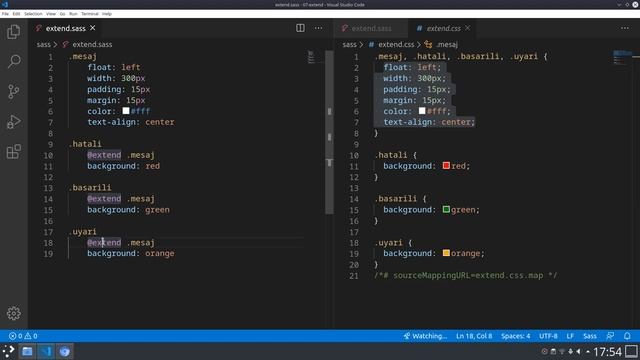Click the network icon in system tray

(x=562, y=351)
